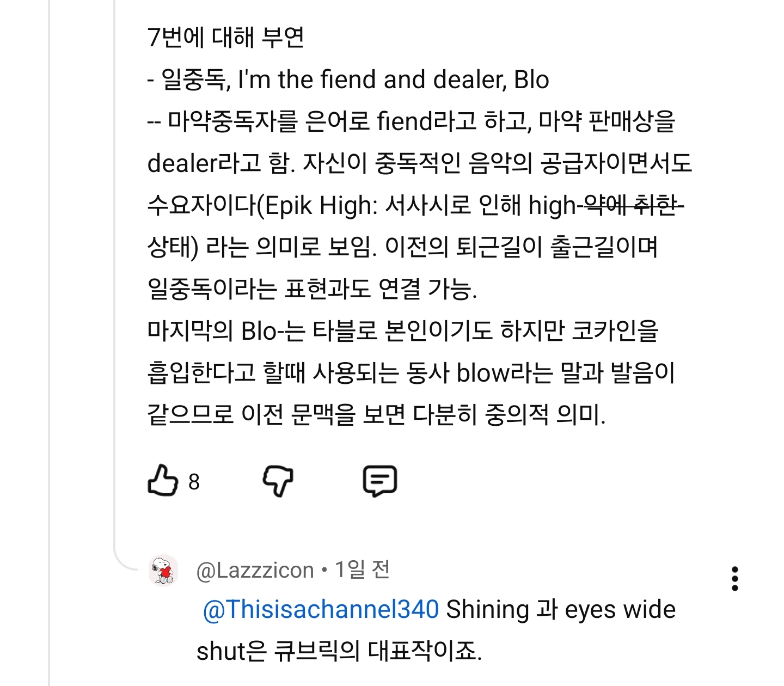Viewport: 784px width, 686px height.
Task: Open the reply speech-bubble icon
Action: coord(379,481)
